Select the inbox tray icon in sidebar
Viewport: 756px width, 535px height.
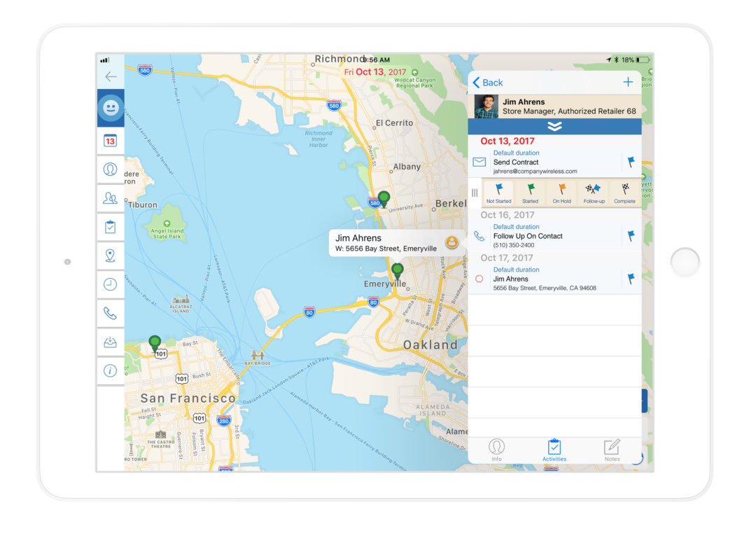click(110, 342)
